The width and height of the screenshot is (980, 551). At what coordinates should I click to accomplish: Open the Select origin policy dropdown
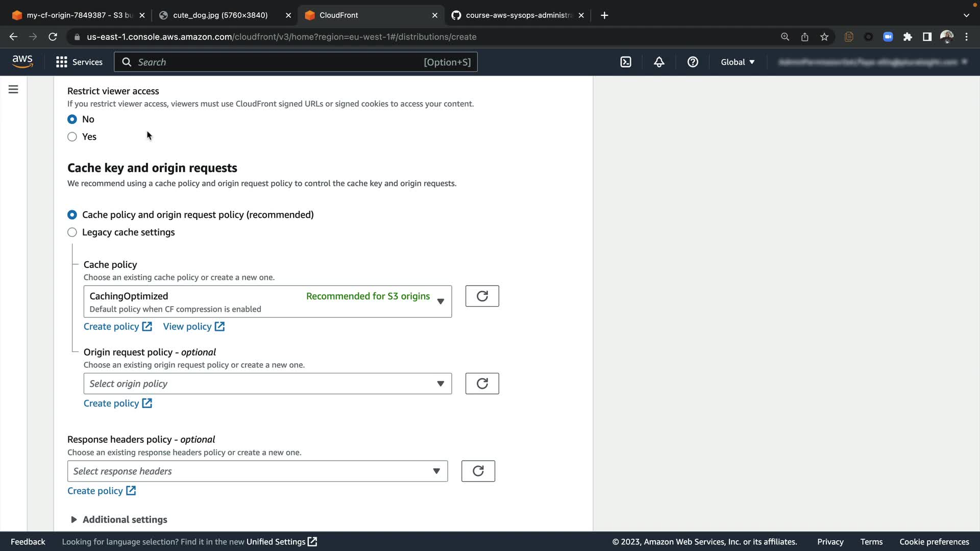pos(267,384)
